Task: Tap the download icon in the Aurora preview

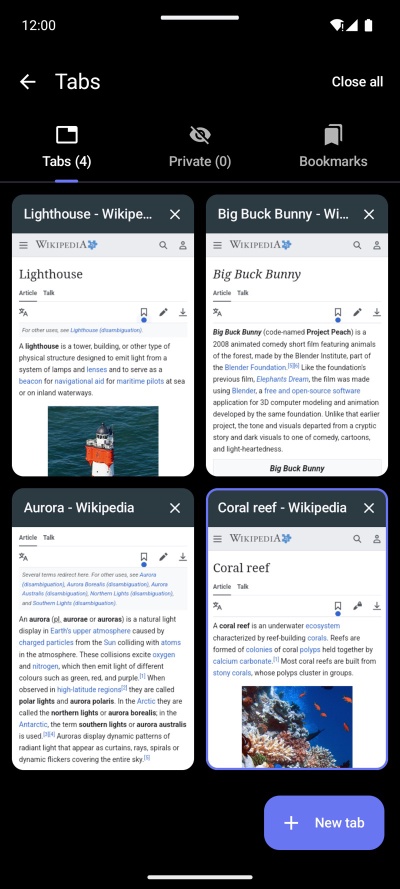Action: pos(182,557)
